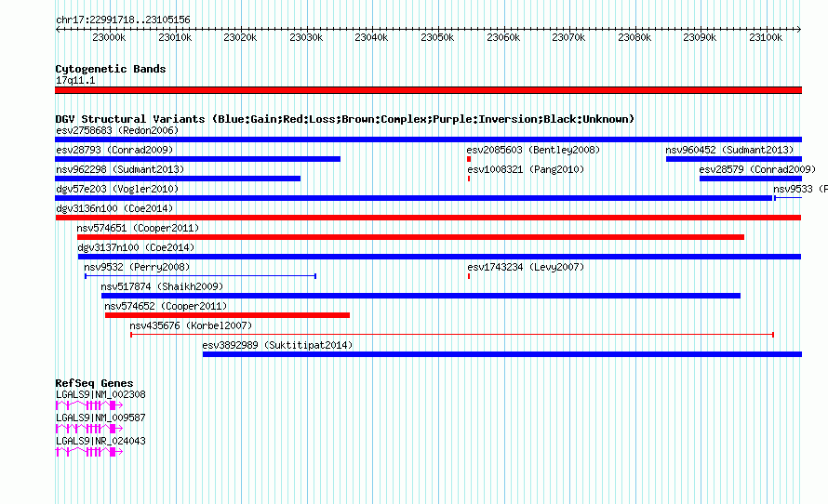This screenshot has width=828, height=504.
Task: Select nsv9532 (Perry2008) label
Action: [x=137, y=267]
